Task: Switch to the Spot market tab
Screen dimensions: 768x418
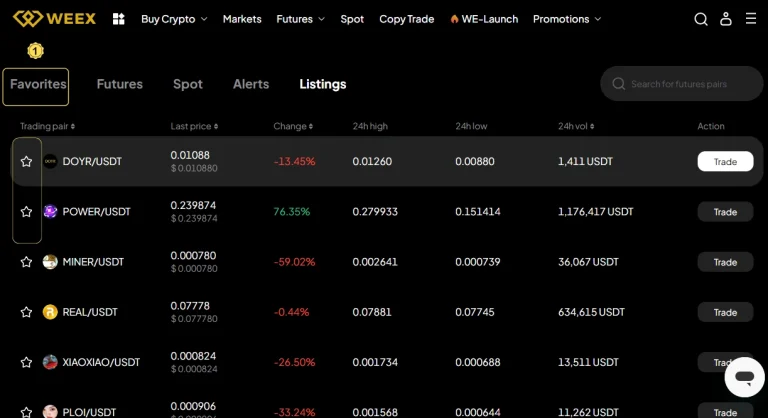Action: [x=188, y=84]
